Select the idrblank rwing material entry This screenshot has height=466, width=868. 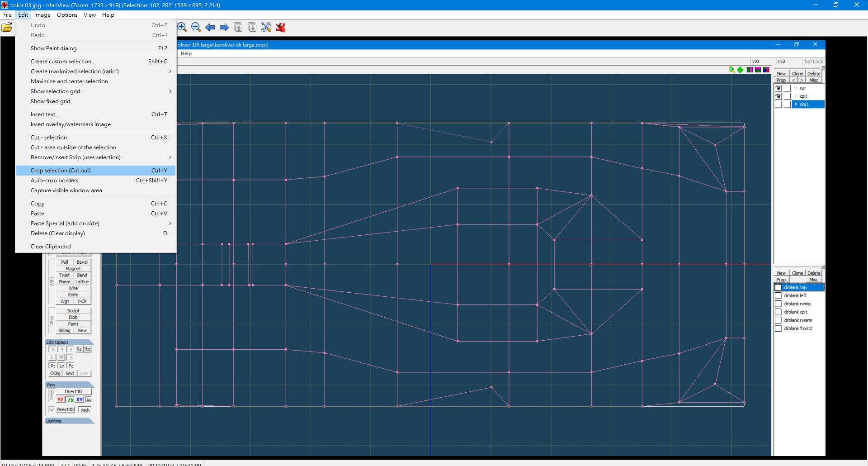797,304
